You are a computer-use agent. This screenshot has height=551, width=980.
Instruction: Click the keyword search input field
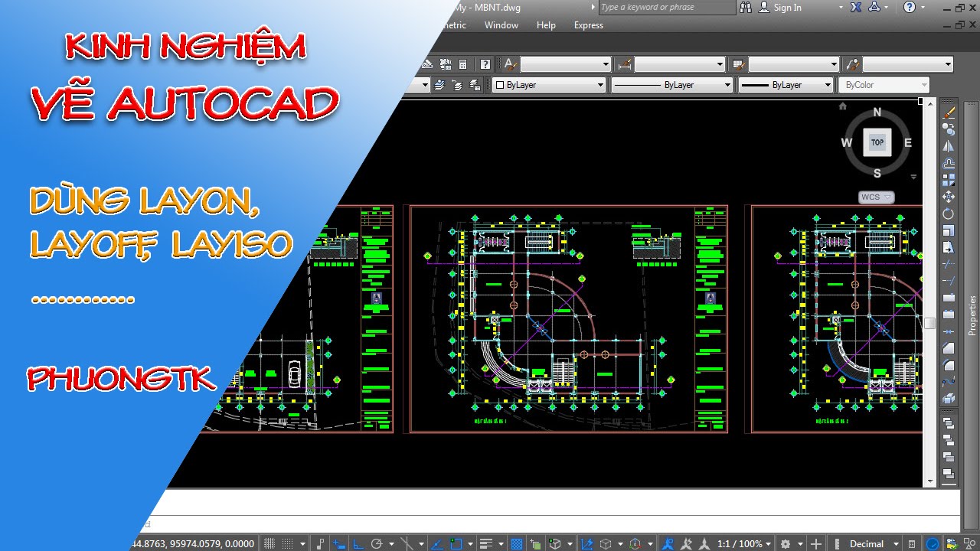(x=666, y=7)
